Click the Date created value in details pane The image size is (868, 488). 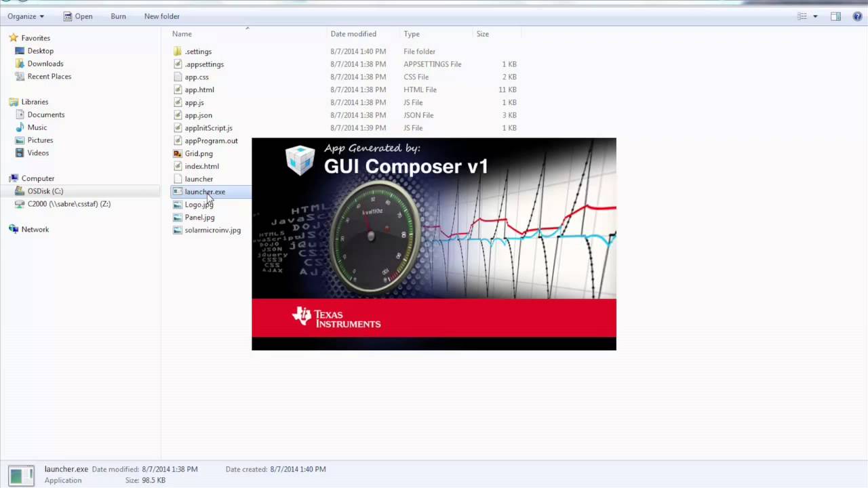[298, 469]
